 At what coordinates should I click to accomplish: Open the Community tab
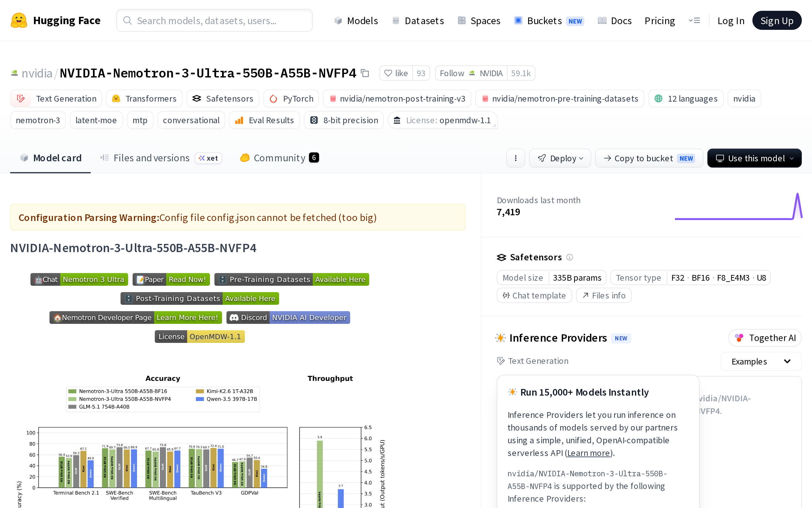point(279,158)
